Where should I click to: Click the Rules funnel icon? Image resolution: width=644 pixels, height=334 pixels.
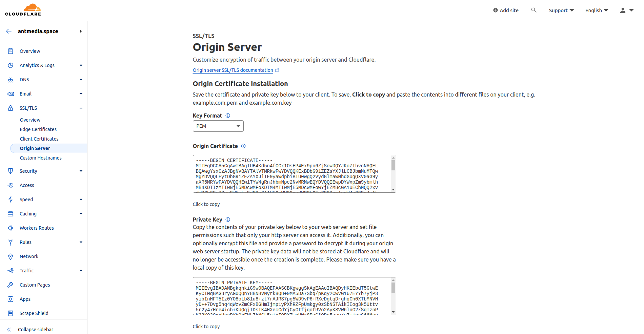(x=11, y=242)
